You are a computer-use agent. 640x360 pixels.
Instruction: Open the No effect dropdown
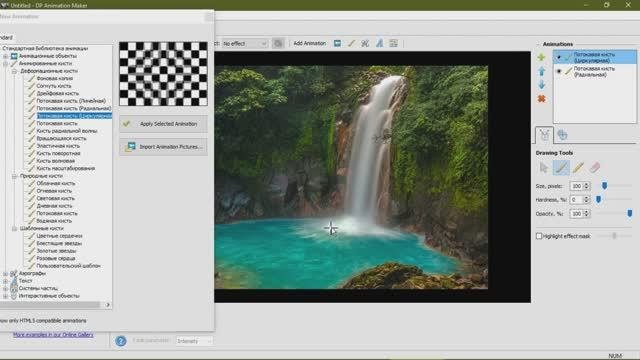(x=244, y=43)
